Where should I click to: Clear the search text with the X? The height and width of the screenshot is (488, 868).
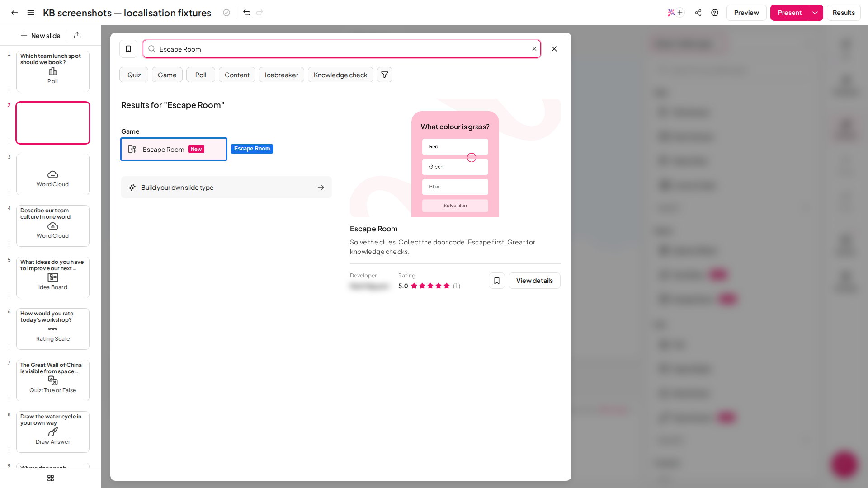point(534,49)
